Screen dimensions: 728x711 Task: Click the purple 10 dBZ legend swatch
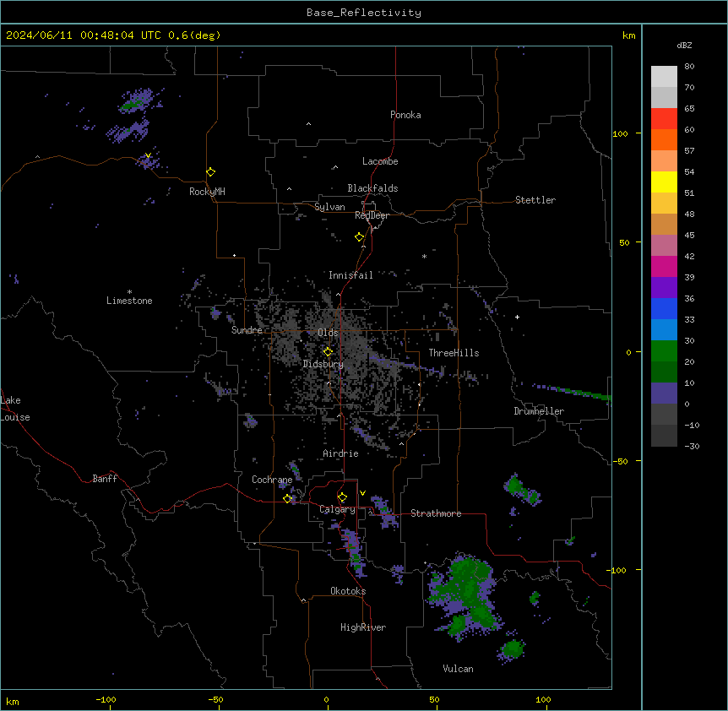[664, 393]
